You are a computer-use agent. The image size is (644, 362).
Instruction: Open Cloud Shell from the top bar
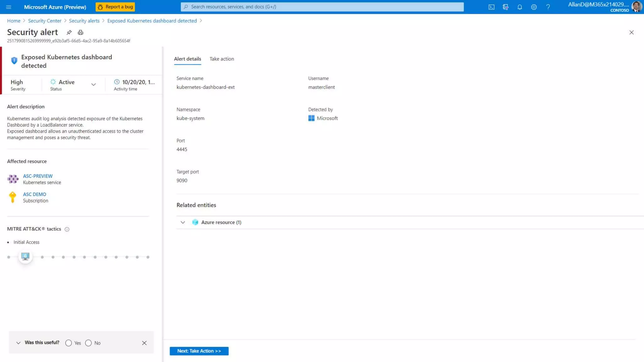tap(491, 7)
